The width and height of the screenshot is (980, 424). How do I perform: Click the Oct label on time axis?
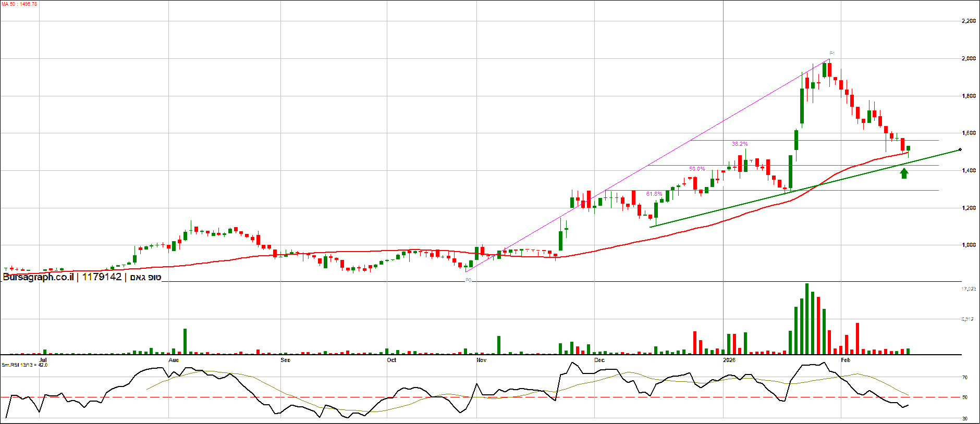point(391,360)
